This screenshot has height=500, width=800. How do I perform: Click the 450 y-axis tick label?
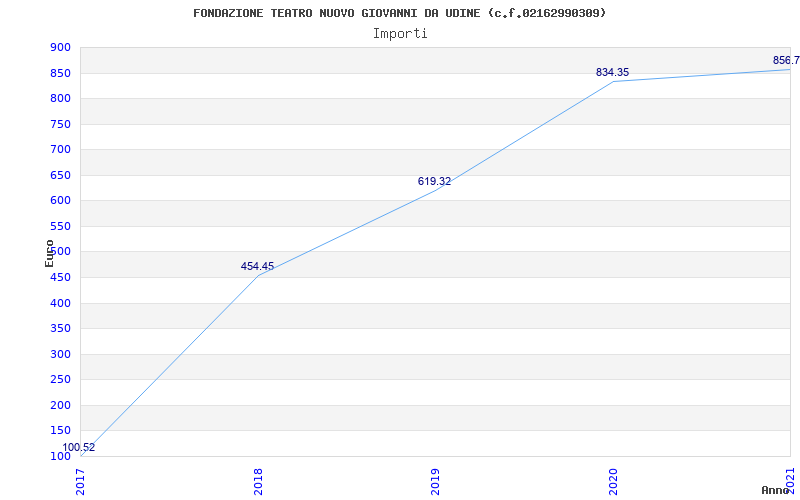tap(60, 278)
